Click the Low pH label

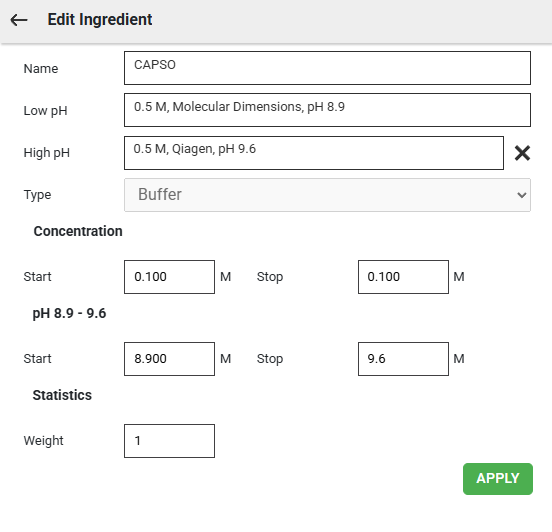(45, 111)
